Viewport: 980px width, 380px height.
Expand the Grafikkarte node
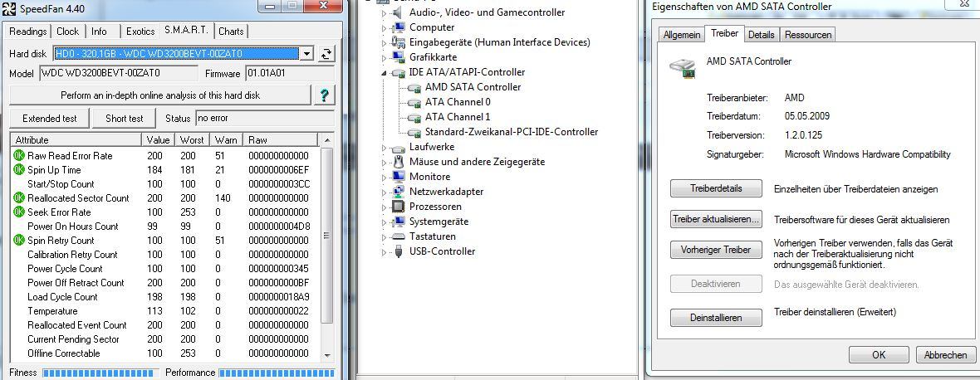(385, 58)
